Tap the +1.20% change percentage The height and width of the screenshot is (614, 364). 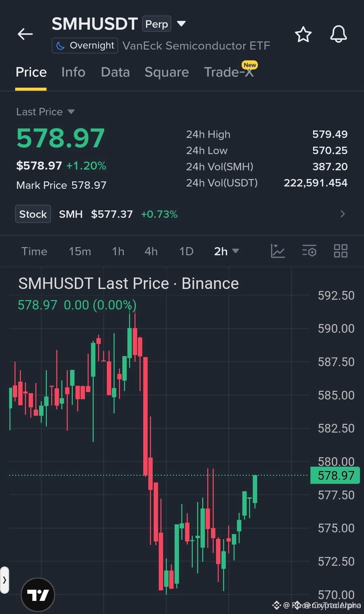(x=86, y=166)
